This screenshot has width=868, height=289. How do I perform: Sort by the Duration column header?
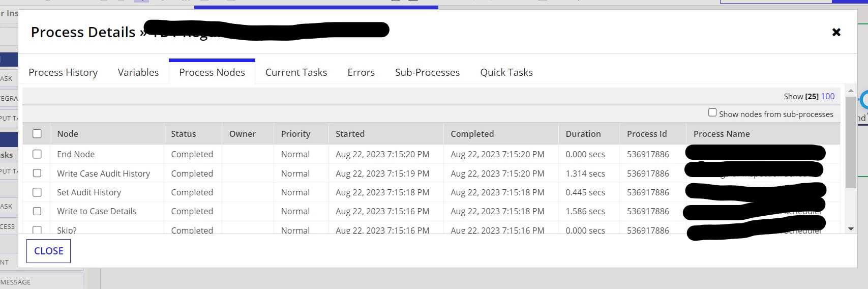point(583,134)
